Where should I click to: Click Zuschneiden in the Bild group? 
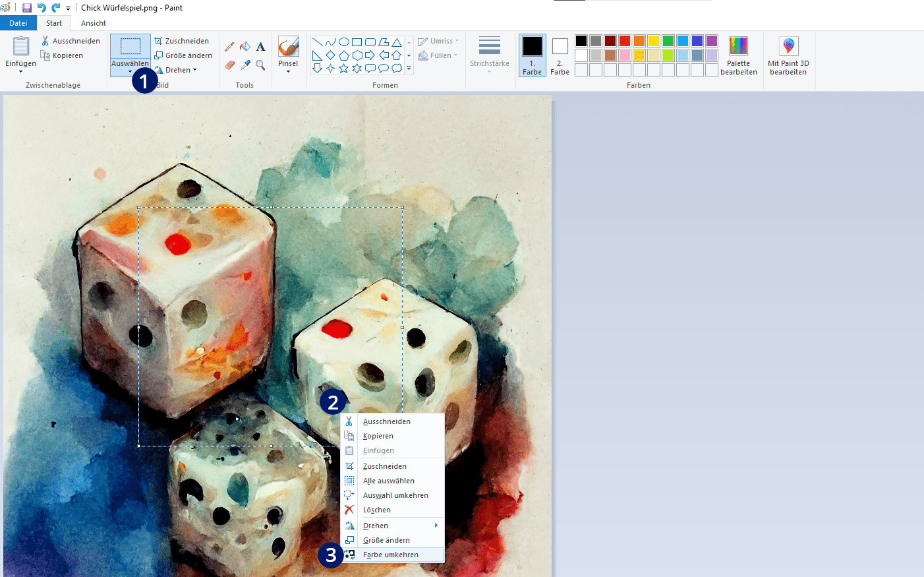[x=182, y=41]
